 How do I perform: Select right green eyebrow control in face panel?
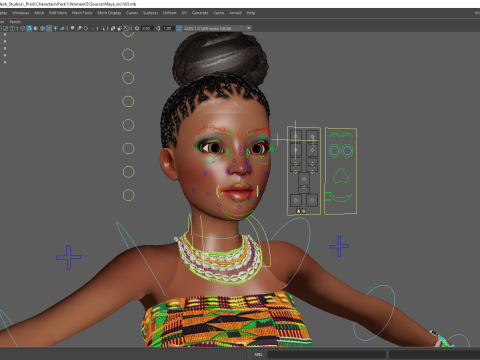pos(347,135)
